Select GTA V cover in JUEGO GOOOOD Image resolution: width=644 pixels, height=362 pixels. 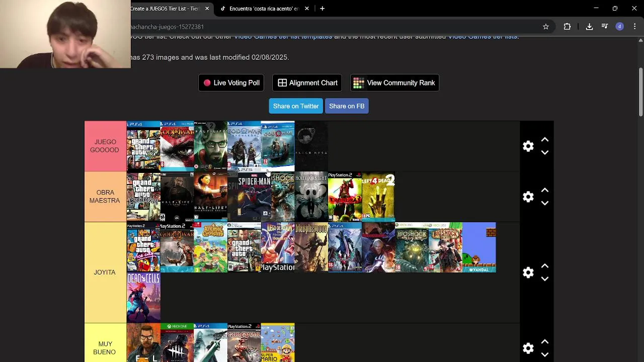[x=143, y=146]
